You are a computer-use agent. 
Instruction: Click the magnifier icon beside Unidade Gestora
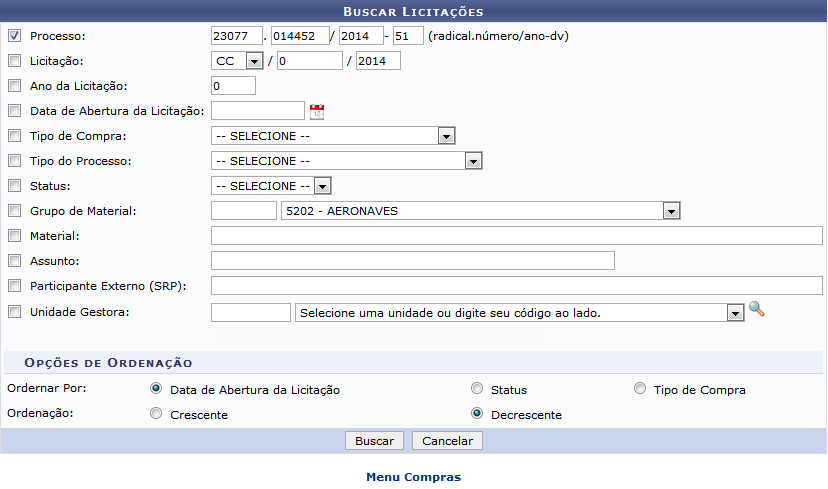(x=756, y=310)
